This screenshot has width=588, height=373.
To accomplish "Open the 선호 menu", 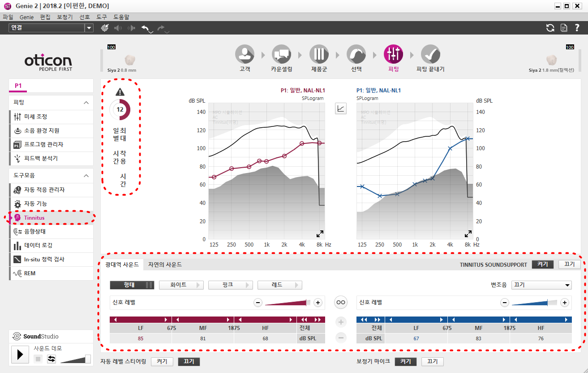I will pos(84,17).
